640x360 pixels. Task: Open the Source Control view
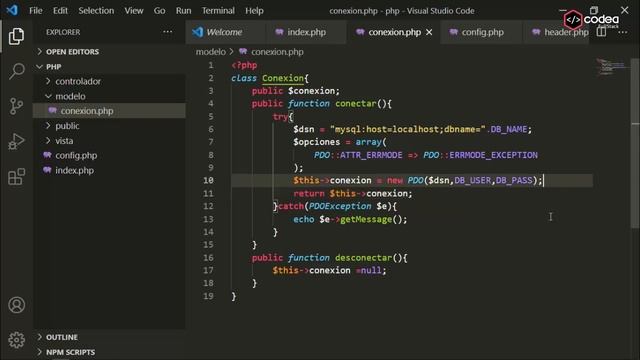point(16,106)
